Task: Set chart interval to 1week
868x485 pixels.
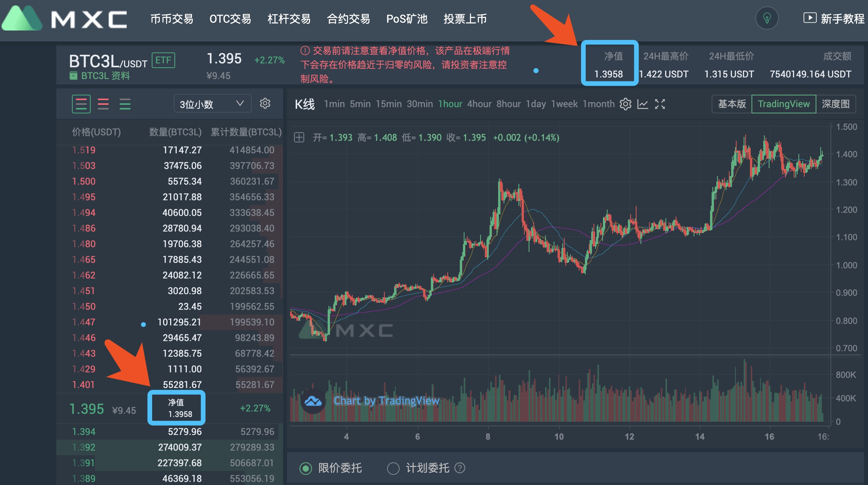Action: [564, 104]
